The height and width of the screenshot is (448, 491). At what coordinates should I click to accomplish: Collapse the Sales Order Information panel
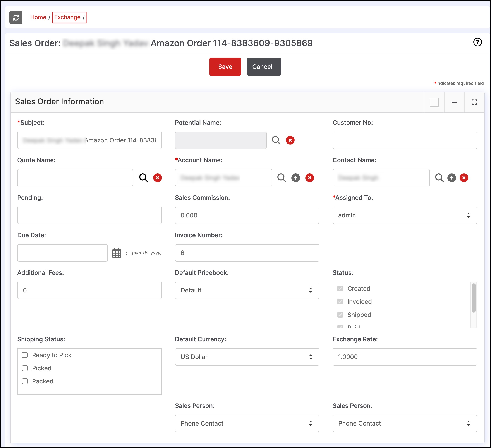(454, 102)
